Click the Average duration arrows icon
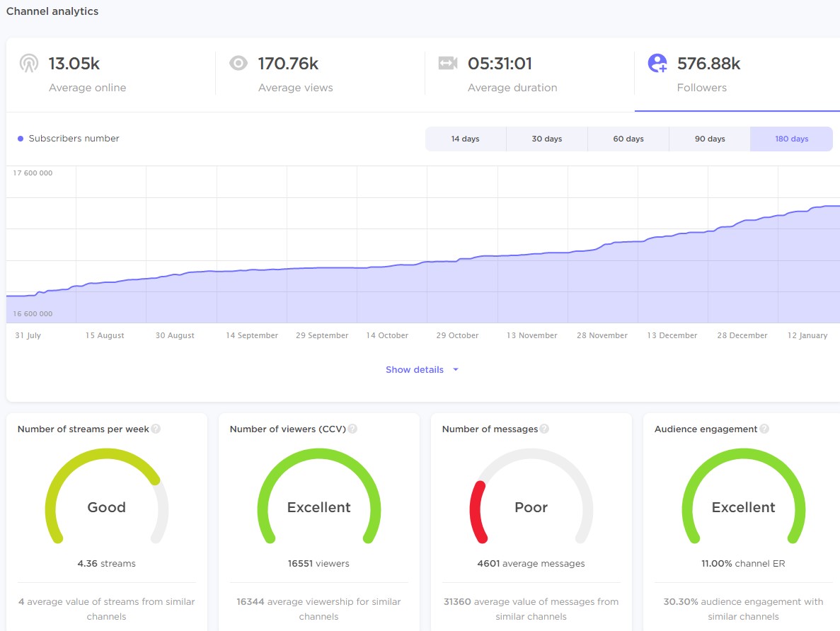The image size is (840, 631). (x=448, y=64)
